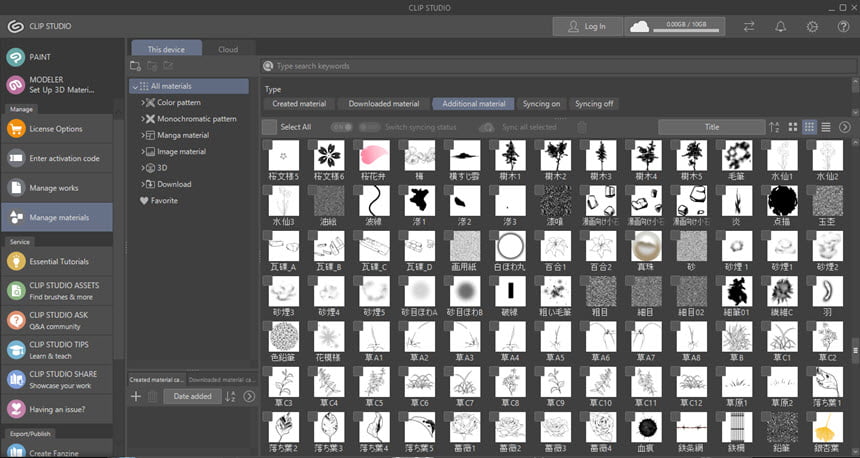Tick the checkbox on 樹木1 material
Viewport: 860px width, 458px height.
click(494, 144)
